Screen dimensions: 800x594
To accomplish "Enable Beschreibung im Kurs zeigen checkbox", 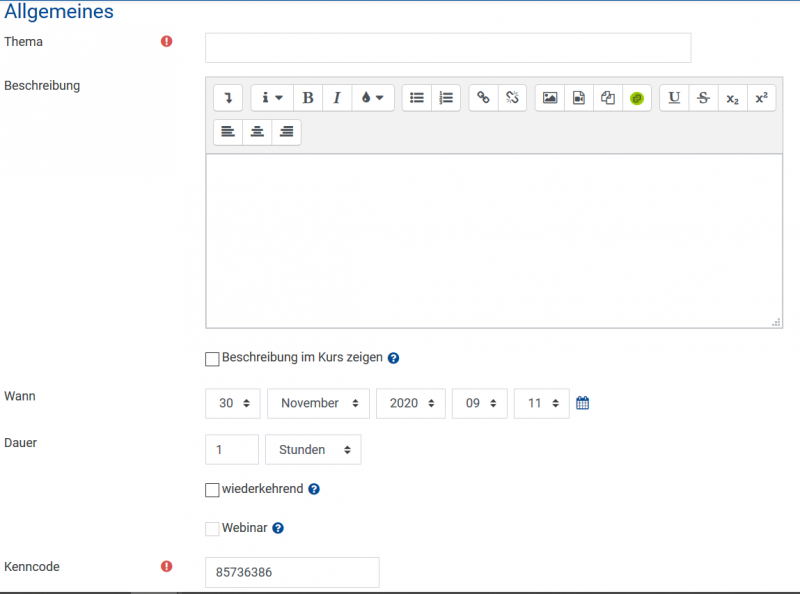I will pos(212,359).
